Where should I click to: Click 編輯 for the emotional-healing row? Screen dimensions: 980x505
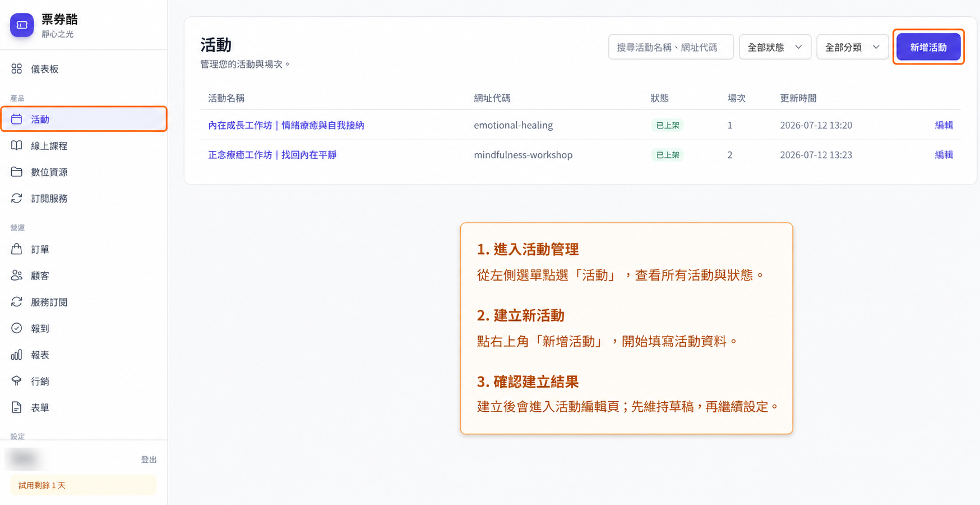[944, 125]
